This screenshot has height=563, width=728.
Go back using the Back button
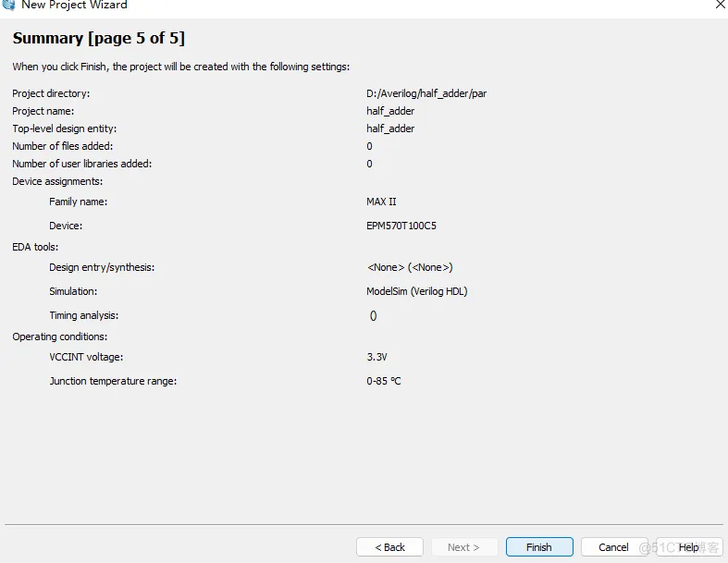pos(389,547)
